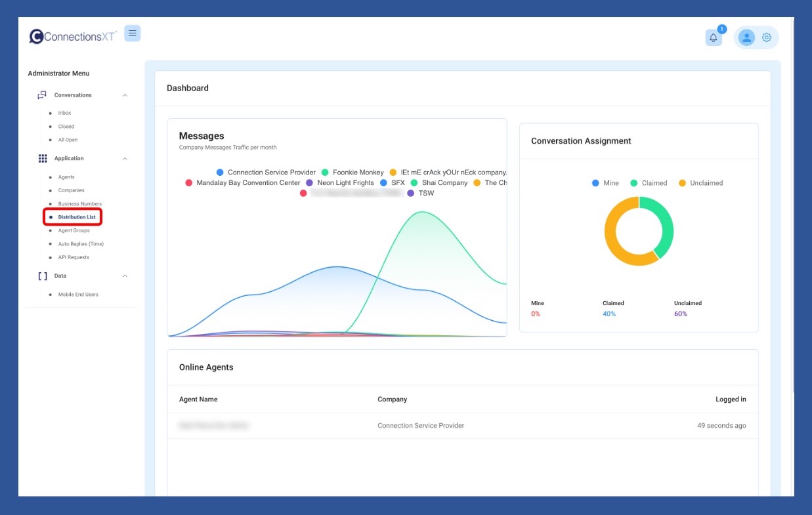This screenshot has height=515, width=812.
Task: Open settings gear icon in header
Action: point(767,38)
